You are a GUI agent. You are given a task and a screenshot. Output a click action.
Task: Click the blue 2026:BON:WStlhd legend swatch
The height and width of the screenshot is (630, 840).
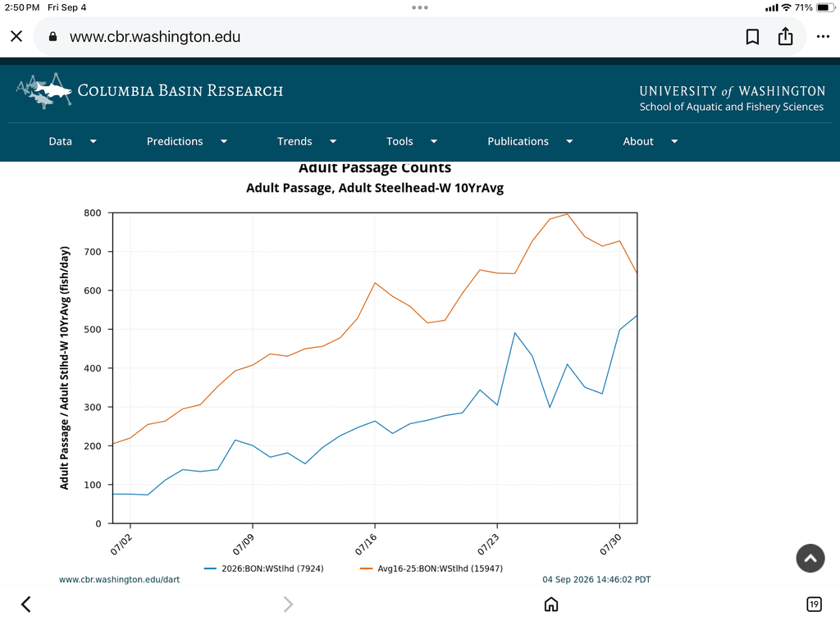(x=210, y=568)
